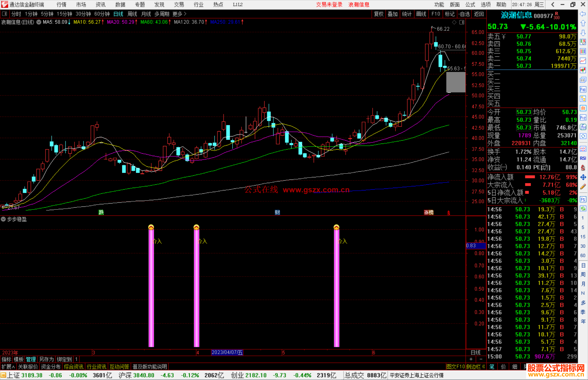The width and height of the screenshot is (588, 380).
Task: Click the F12 sidebar icon
Action: 583,118
